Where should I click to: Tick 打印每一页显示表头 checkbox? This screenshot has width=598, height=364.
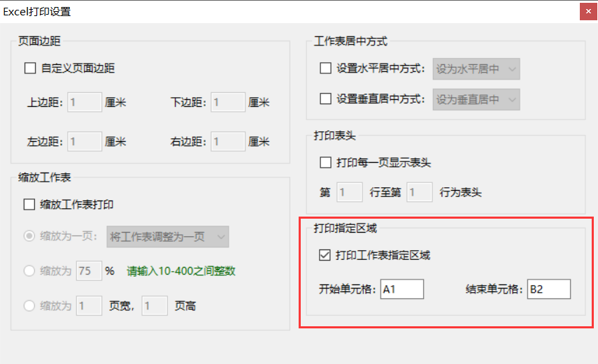325,163
